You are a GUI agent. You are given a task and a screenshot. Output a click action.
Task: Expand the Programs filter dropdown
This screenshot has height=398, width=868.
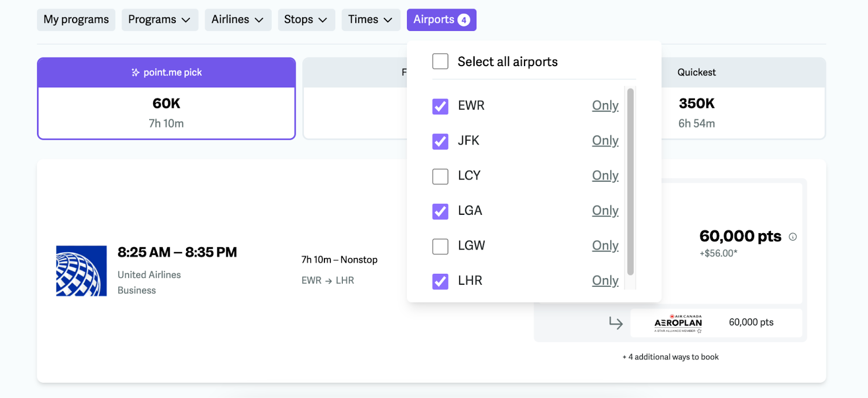[159, 20]
